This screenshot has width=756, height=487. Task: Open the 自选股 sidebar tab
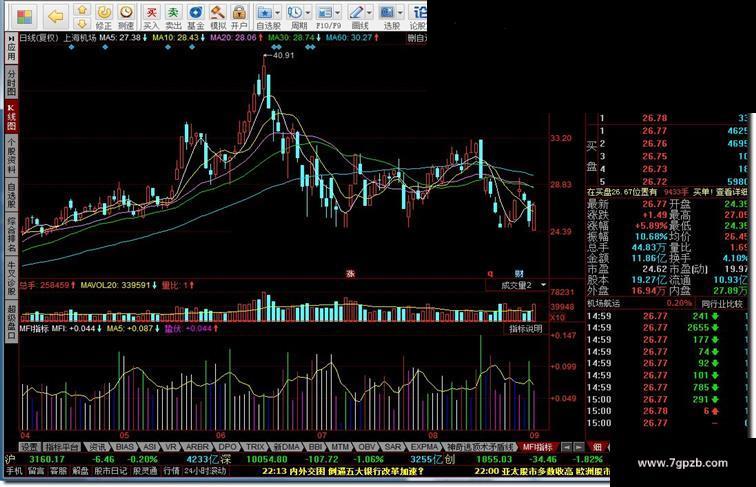[x=11, y=195]
